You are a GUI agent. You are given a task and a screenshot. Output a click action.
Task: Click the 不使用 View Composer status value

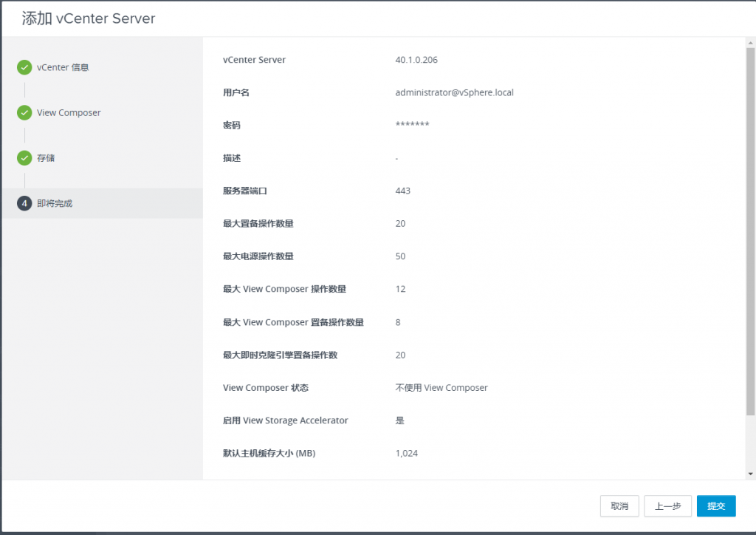click(x=441, y=387)
